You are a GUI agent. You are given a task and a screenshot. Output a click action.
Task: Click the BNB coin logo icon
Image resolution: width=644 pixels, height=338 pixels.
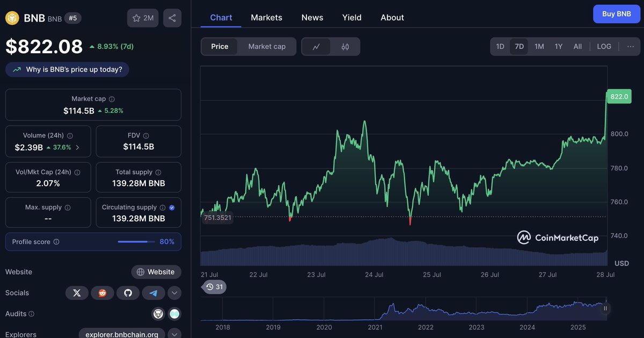click(x=11, y=18)
